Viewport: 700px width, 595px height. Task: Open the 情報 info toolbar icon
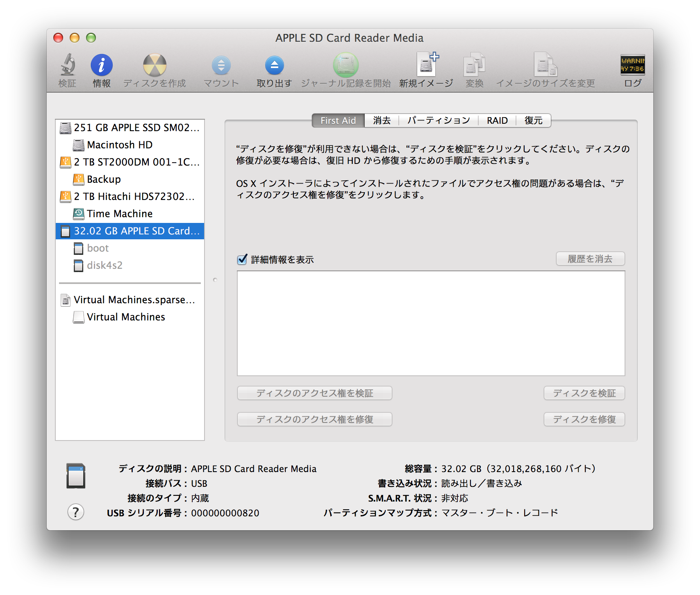[102, 66]
